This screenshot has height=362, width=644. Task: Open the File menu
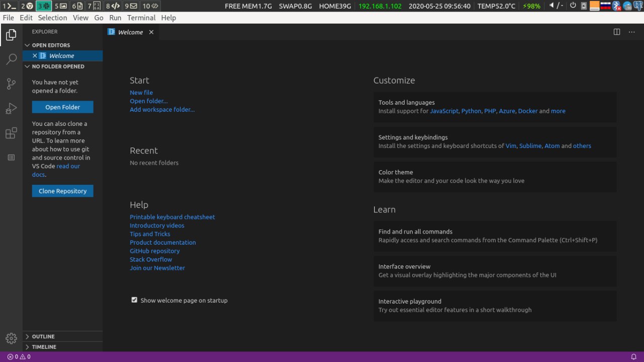pos(9,18)
